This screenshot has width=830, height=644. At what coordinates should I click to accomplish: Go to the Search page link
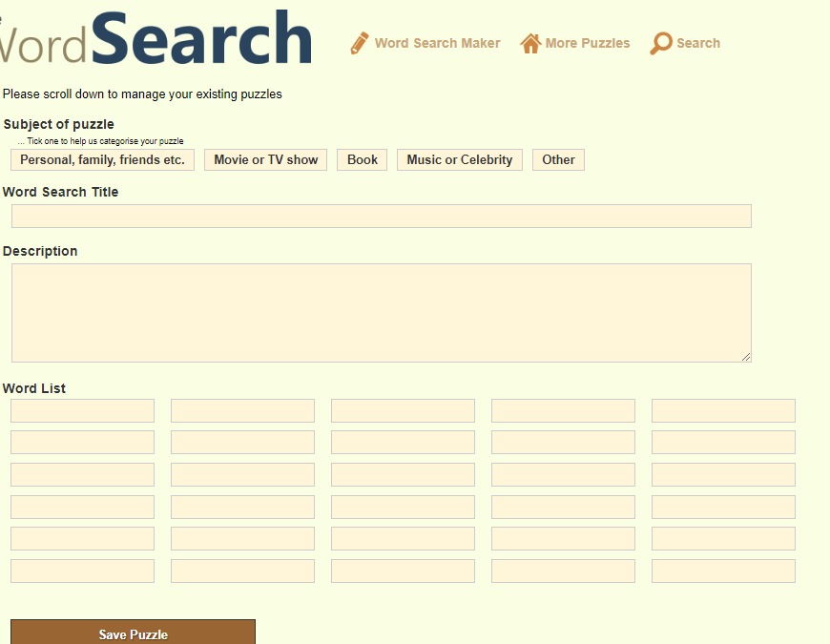coord(698,43)
